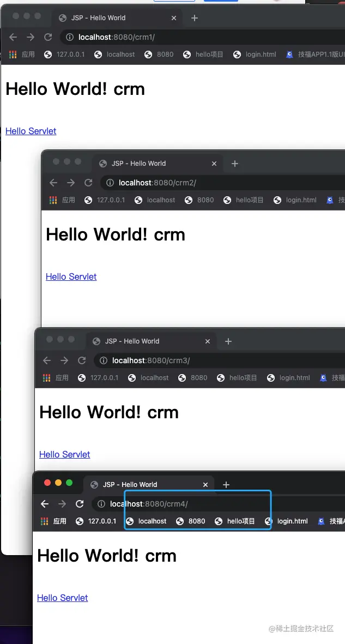Select JSP - Hello World tab in crm2 window
The image size is (345, 644).
click(158, 164)
